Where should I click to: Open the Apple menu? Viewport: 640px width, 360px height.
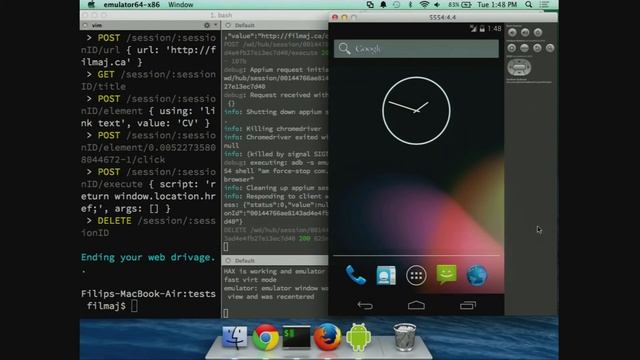pyautogui.click(x=91, y=4)
